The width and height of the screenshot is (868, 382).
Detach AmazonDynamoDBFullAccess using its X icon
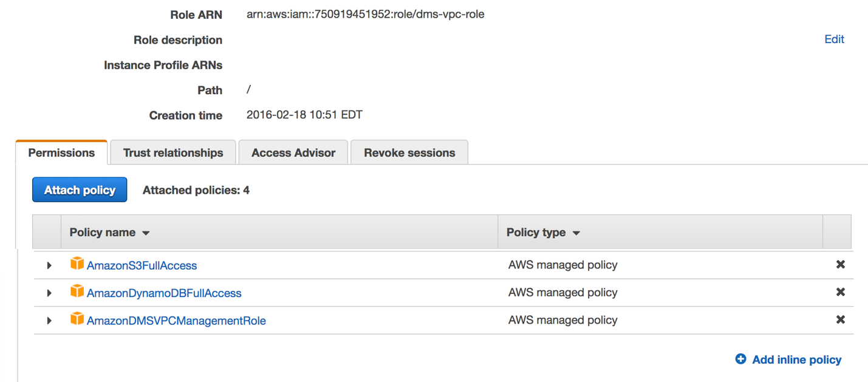(841, 292)
